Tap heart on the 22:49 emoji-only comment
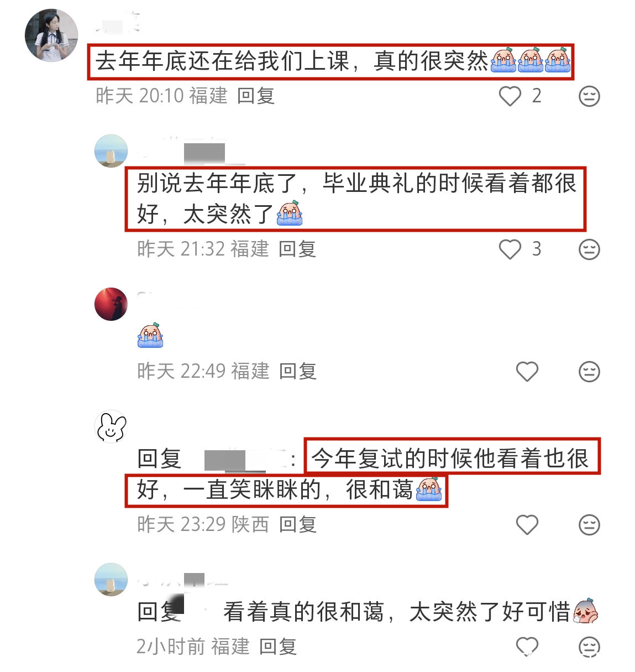The image size is (635, 672). tap(527, 372)
